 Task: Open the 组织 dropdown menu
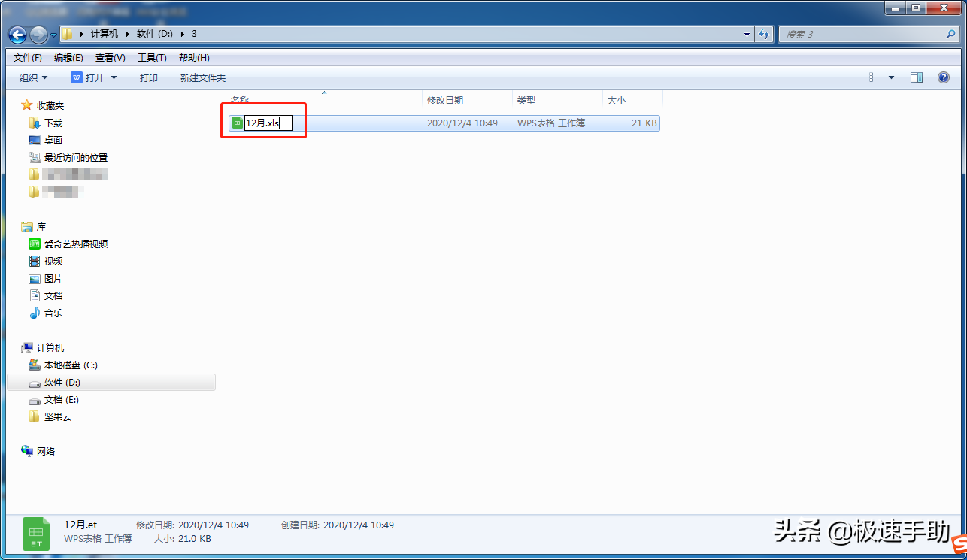tap(33, 77)
